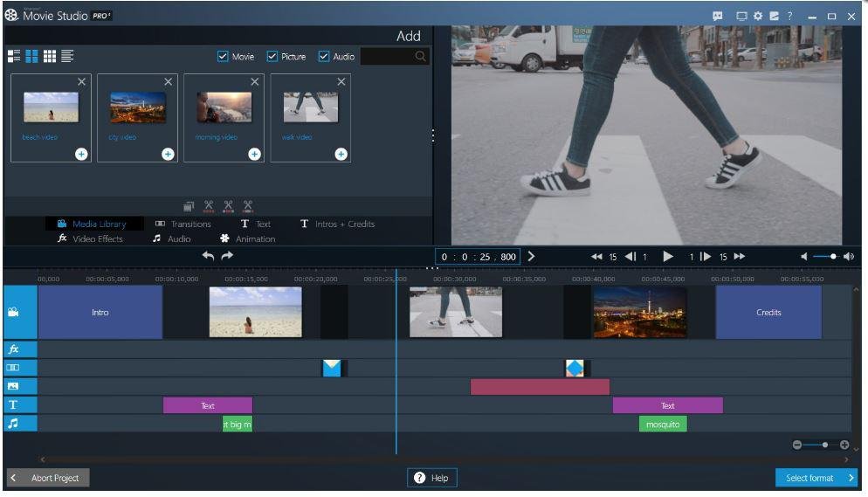Viewport: 868px width, 497px height.
Task: Click the rewind 15 frames icon
Action: pos(597,257)
